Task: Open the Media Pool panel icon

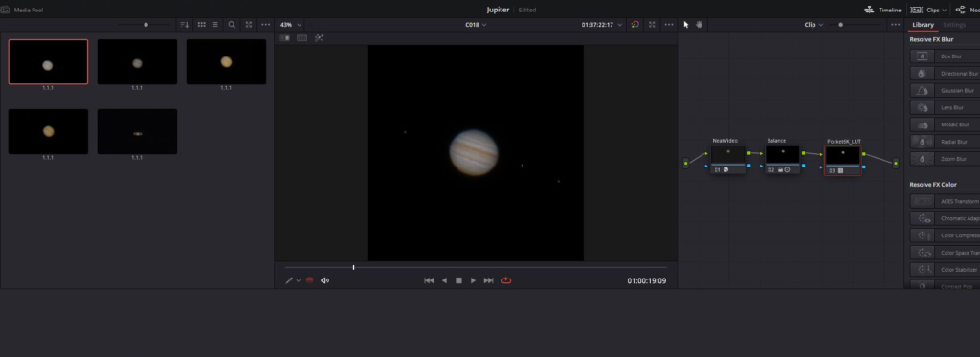Action: [x=5, y=10]
